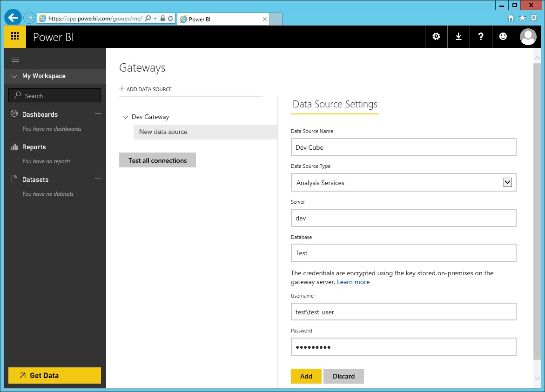Select Reports in the sidebar
The width and height of the screenshot is (545, 392).
click(x=34, y=147)
